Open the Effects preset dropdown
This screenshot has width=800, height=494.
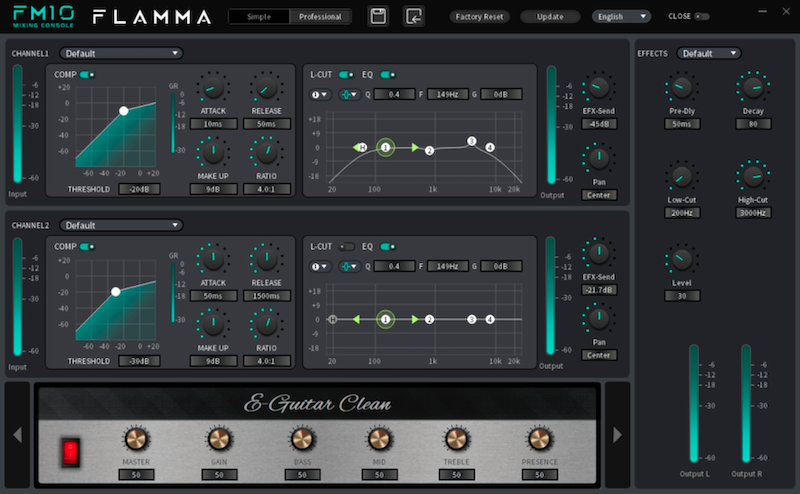[709, 53]
